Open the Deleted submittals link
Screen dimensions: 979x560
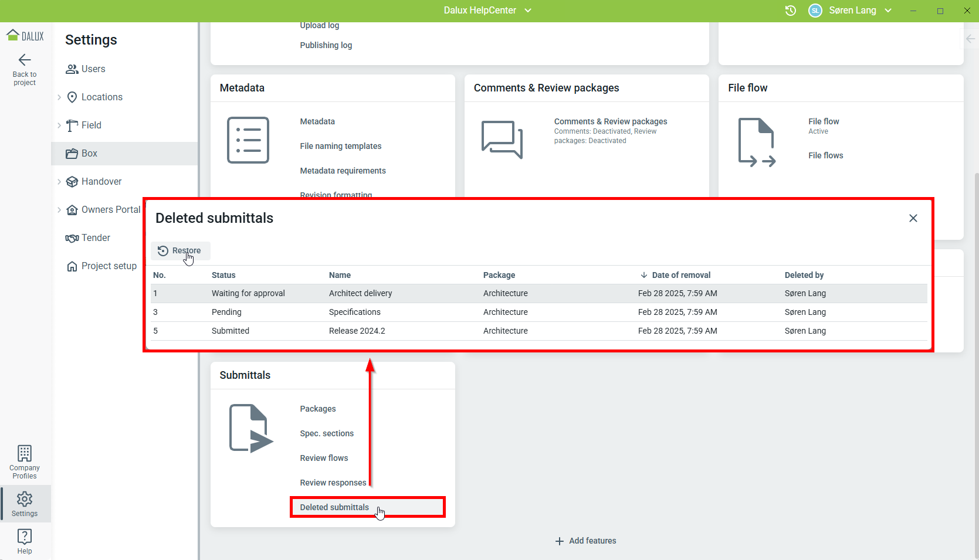[x=334, y=507]
